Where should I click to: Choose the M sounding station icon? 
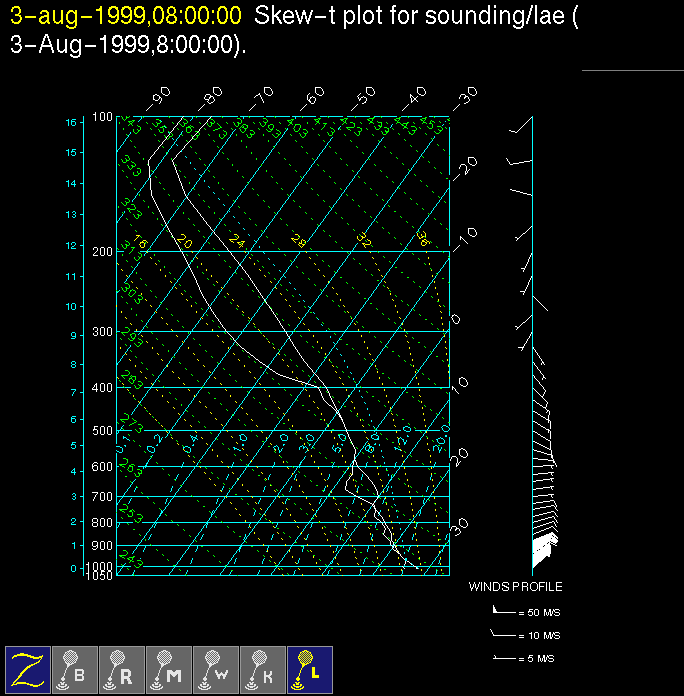pos(169,669)
